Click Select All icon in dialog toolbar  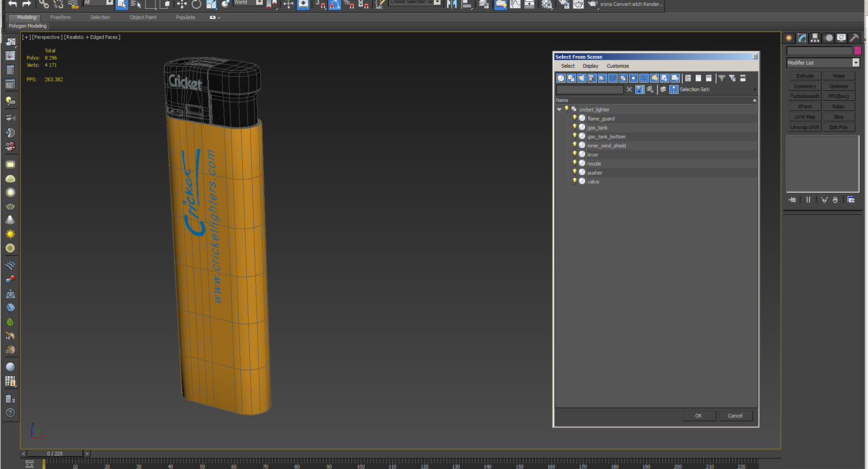tap(688, 78)
